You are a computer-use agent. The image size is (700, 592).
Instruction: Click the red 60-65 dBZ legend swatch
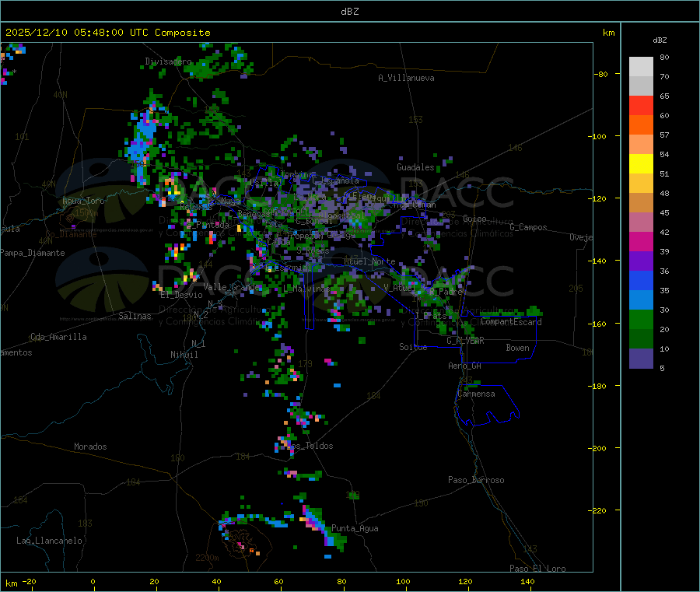[x=641, y=105]
